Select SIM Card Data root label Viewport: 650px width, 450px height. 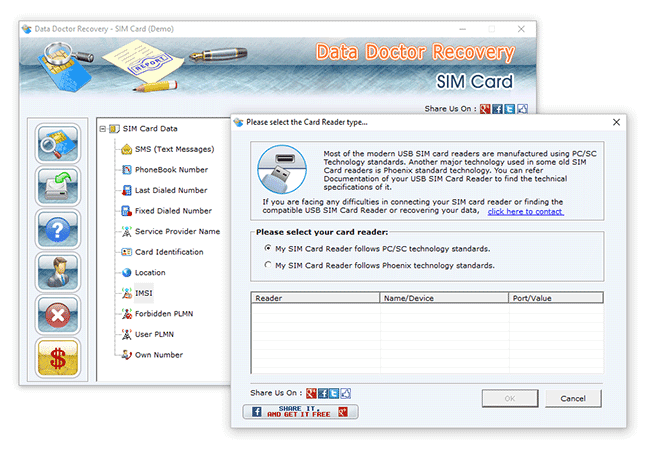point(150,129)
